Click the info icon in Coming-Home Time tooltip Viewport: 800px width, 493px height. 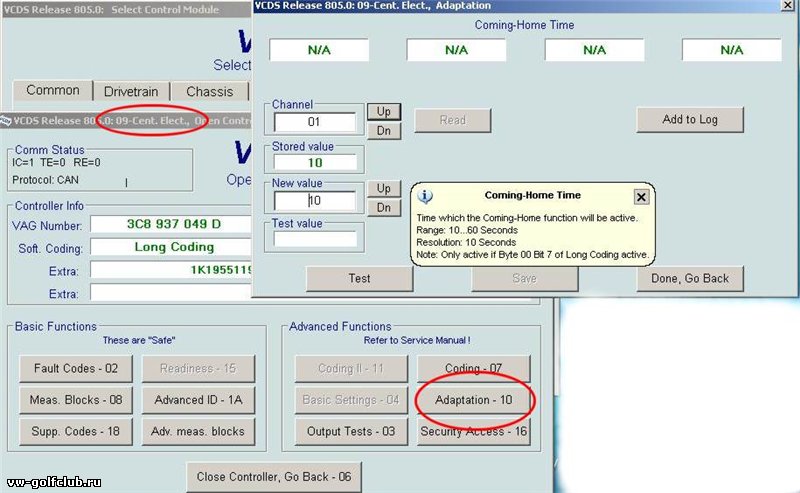tap(425, 196)
